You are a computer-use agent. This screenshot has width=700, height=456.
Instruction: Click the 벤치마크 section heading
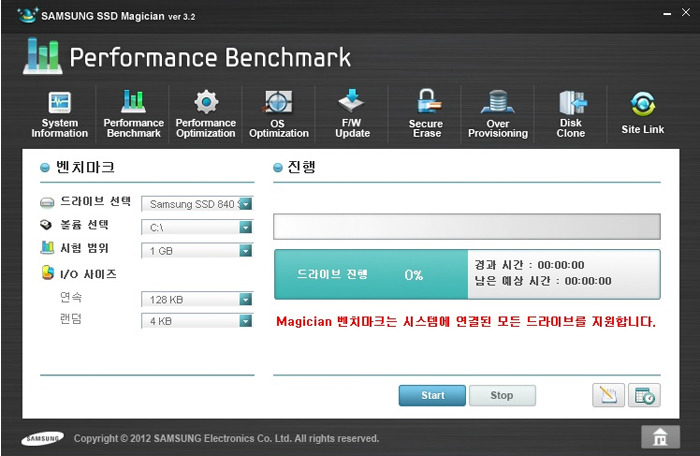click(85, 167)
